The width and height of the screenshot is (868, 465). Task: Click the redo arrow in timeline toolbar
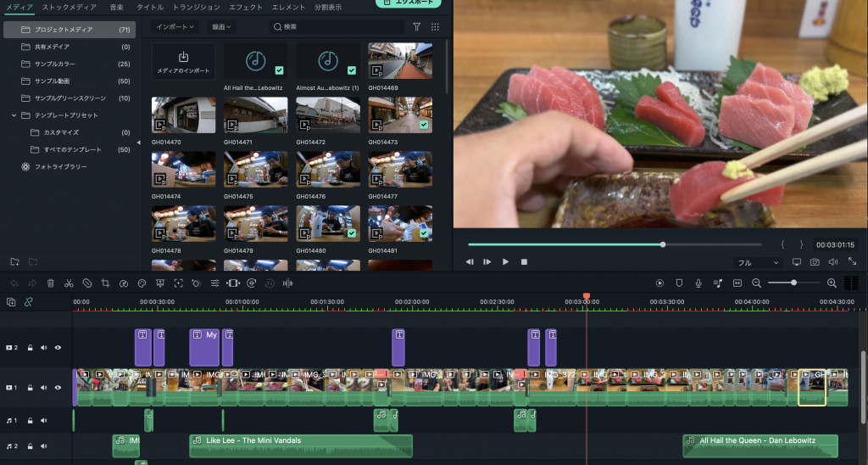pos(32,283)
